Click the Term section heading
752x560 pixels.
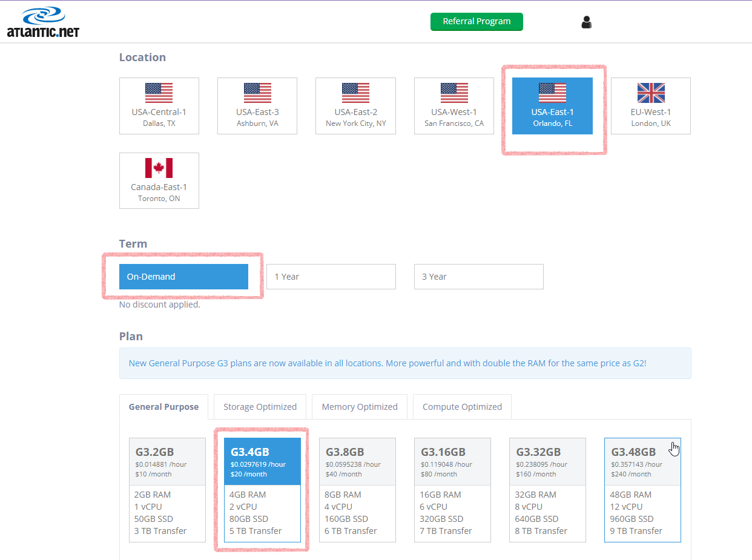point(133,244)
